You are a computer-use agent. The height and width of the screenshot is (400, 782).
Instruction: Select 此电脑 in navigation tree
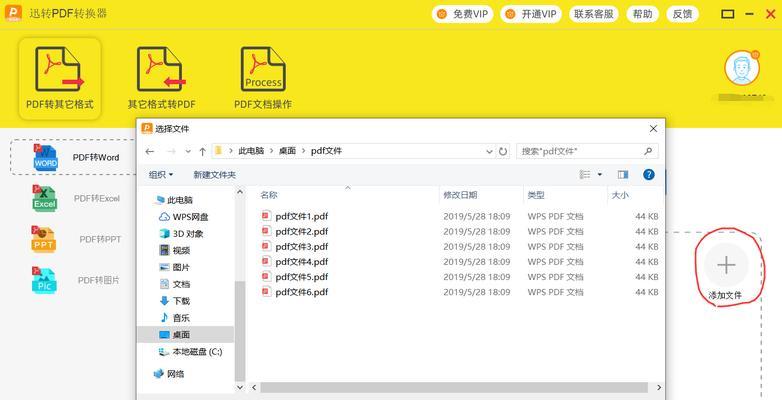click(173, 200)
